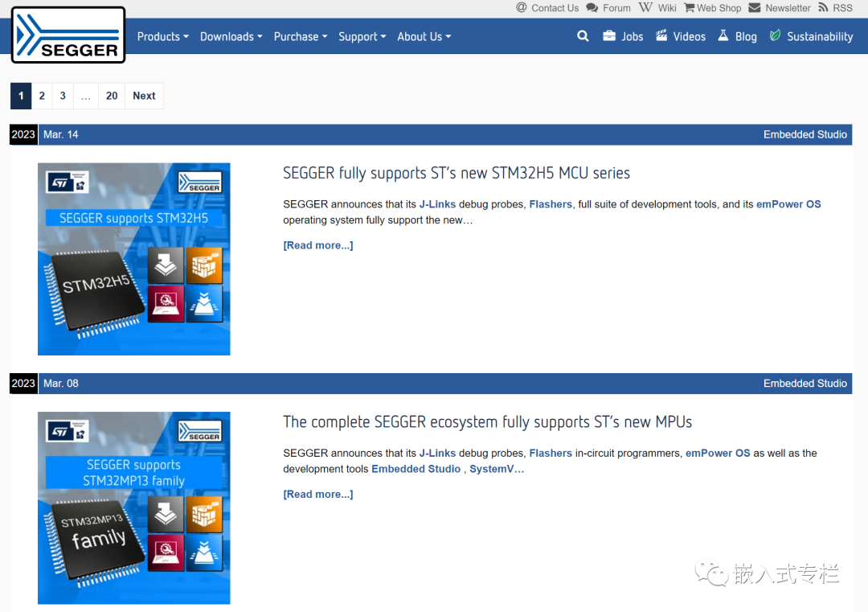Open the Contact Us link
The height and width of the screenshot is (612, 868).
point(555,8)
